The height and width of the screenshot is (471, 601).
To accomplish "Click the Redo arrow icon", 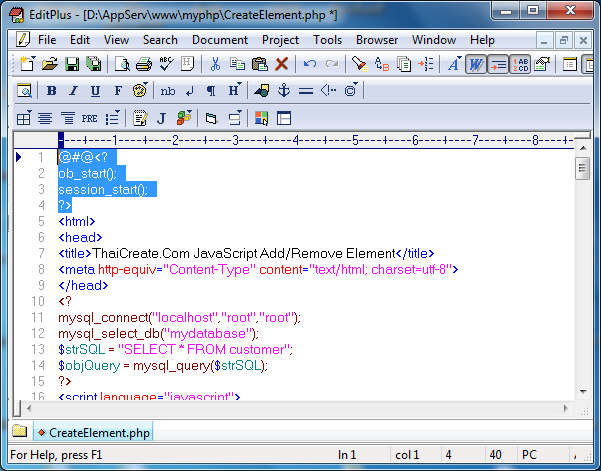I will (x=332, y=64).
